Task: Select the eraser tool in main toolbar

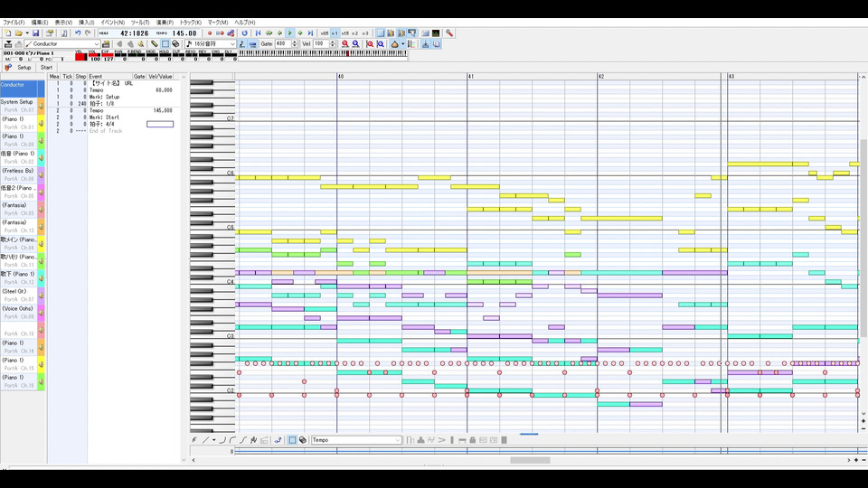Action: point(175,43)
